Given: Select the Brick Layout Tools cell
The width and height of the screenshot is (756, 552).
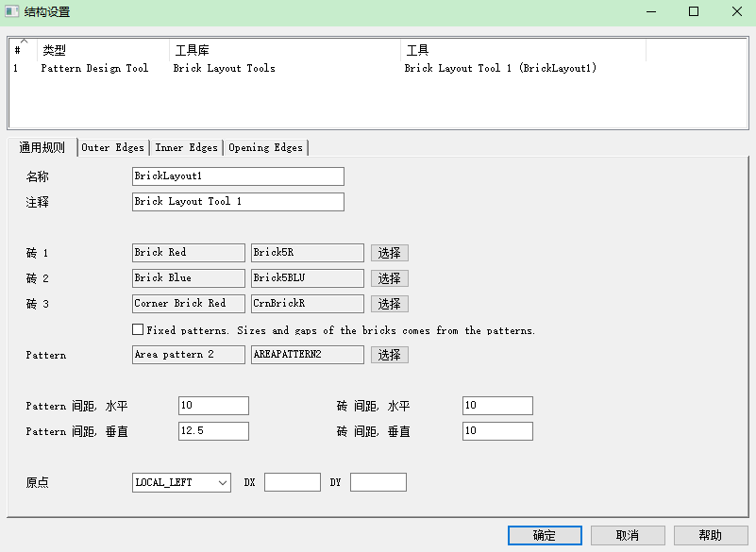Looking at the screenshot, I should tap(225, 69).
